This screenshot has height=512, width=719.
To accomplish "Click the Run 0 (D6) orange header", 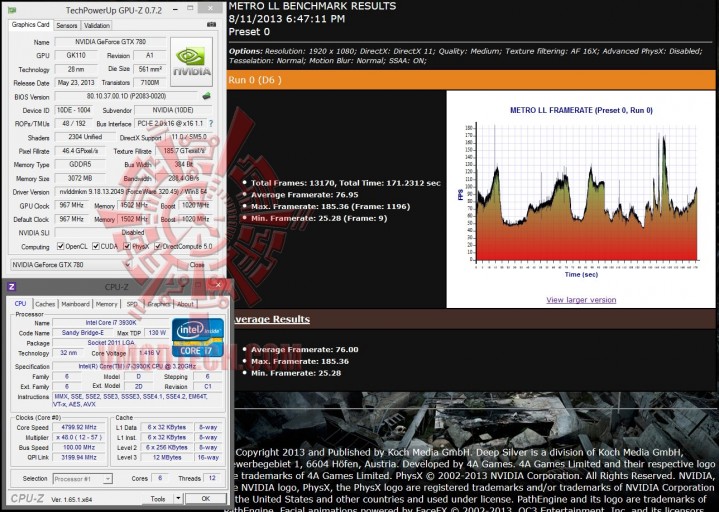I will 471,80.
